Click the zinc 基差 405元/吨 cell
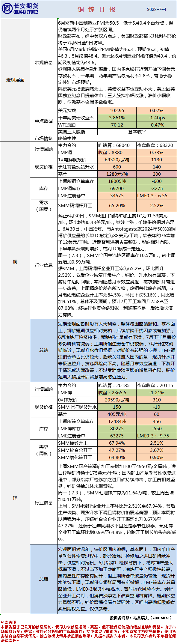The height and width of the screenshot is (644, 177). 117,414
